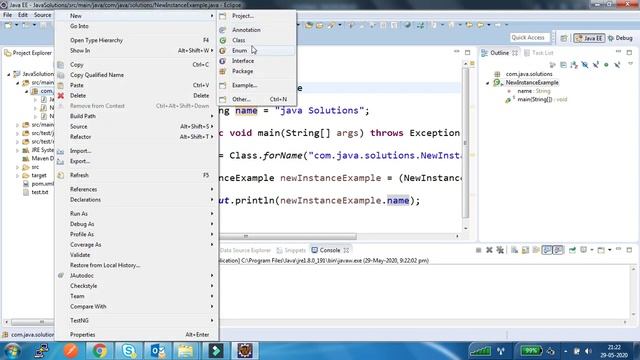
Task: Expand the Run As submenu arrow
Action: point(212,214)
